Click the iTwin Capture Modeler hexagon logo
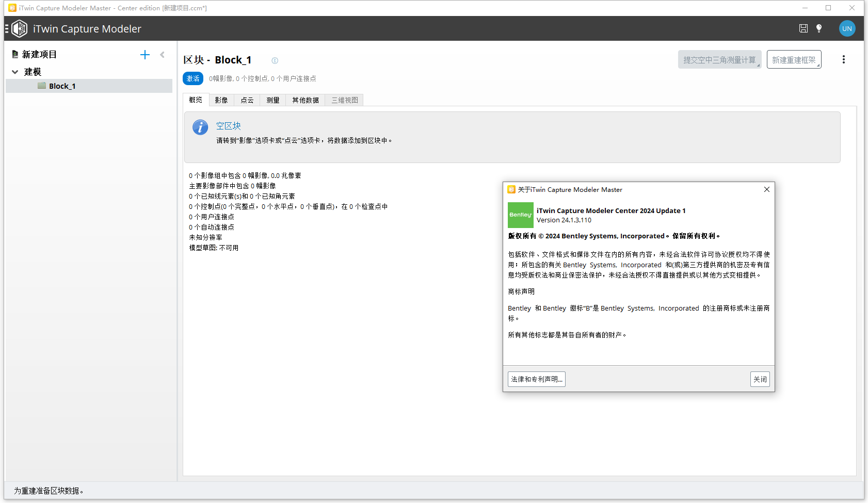The image size is (868, 503). [x=20, y=28]
